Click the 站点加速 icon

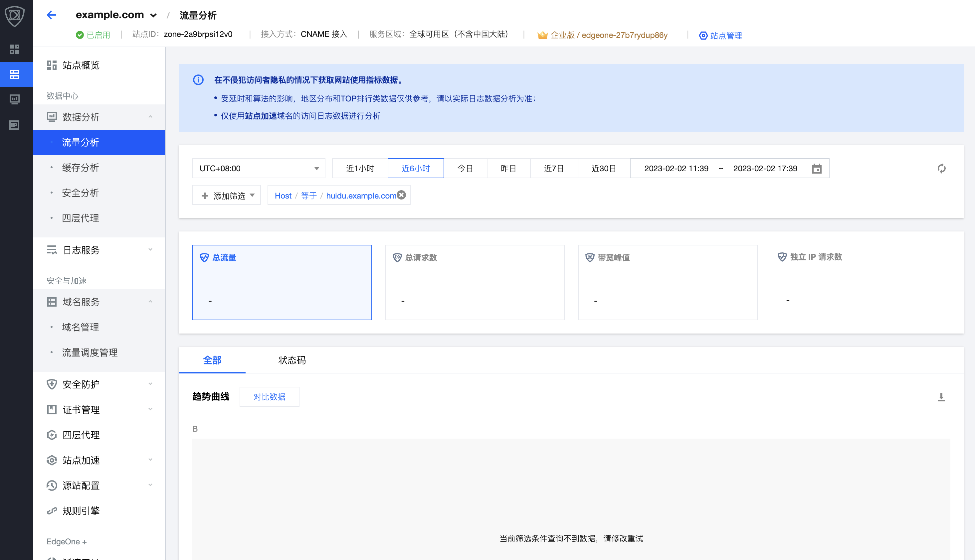(x=52, y=460)
